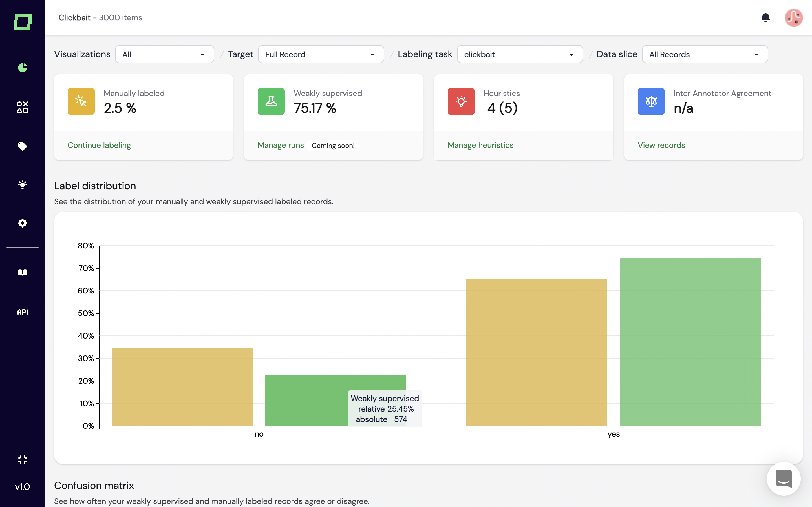The image size is (812, 507).
Task: Expand the Data slice All Records dropdown
Action: [x=704, y=54]
